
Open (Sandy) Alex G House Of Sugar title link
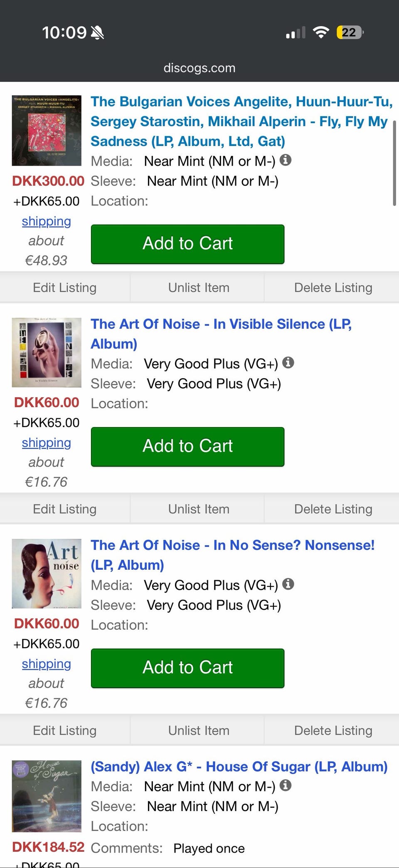pyautogui.click(x=239, y=767)
